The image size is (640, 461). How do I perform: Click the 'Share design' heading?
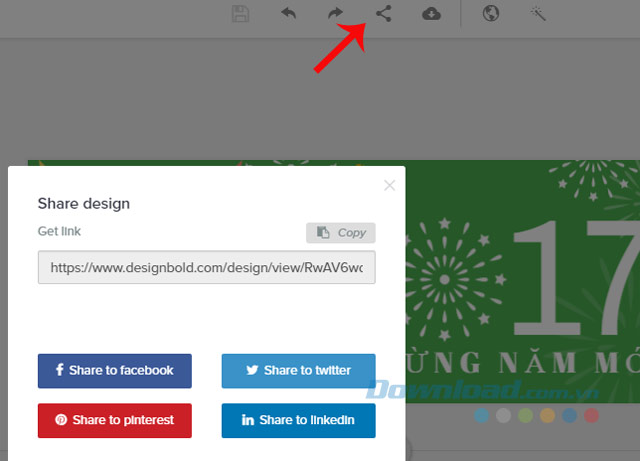coord(84,203)
